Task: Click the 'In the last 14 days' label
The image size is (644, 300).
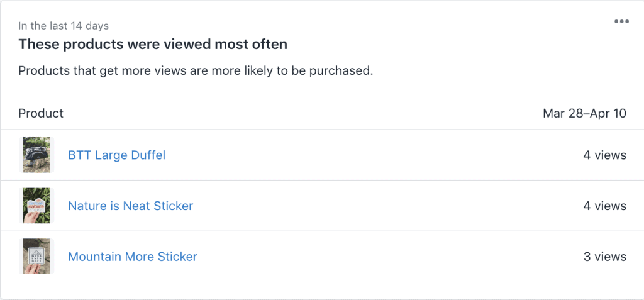Action: (64, 26)
